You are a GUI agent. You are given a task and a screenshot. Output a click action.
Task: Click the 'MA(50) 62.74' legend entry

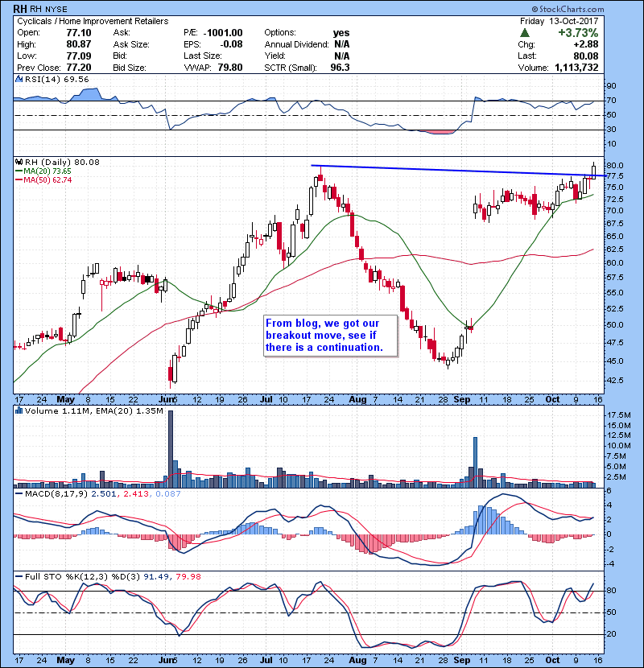pyautogui.click(x=47, y=180)
